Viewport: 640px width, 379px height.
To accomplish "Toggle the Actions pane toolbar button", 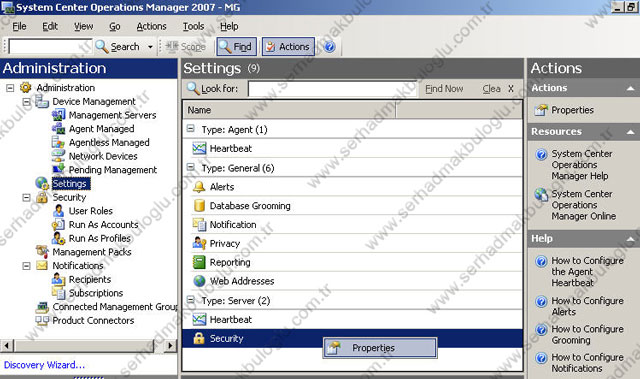I will [x=288, y=47].
